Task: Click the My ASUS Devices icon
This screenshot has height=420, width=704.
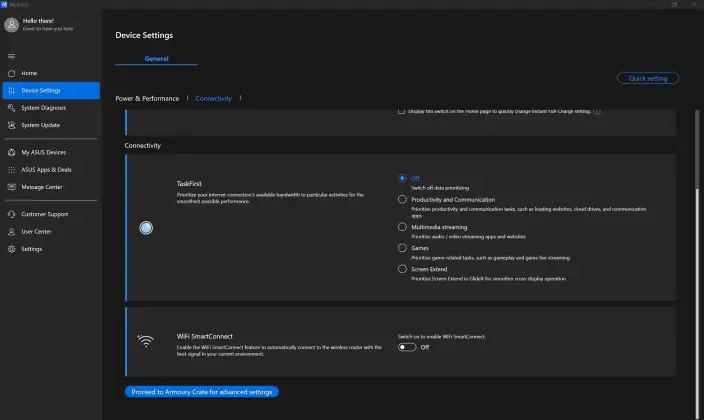Action: point(12,152)
